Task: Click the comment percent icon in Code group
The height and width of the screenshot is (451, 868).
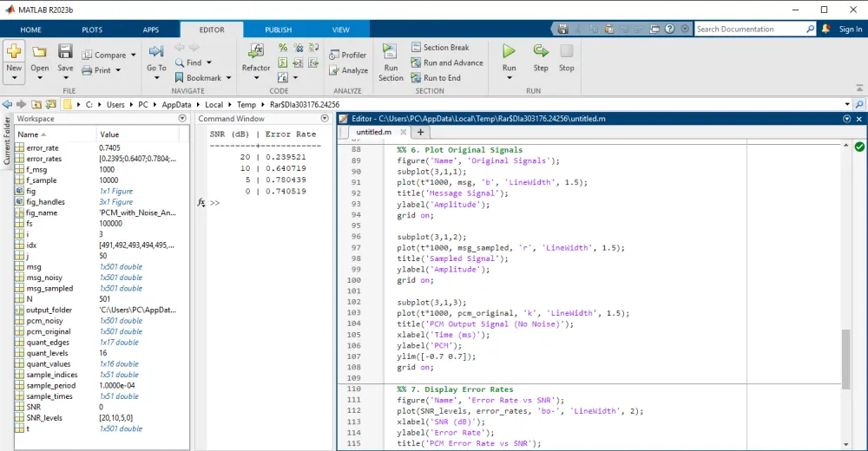Action: (283, 48)
